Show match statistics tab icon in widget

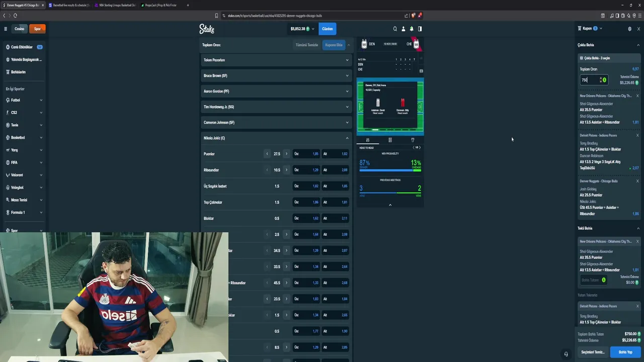pos(390,140)
